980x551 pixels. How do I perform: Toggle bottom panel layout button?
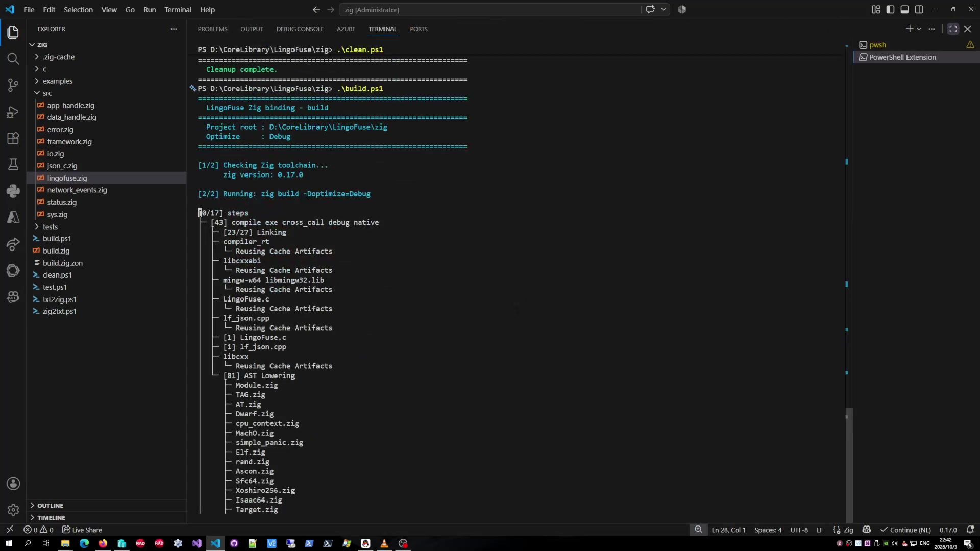[904, 10]
